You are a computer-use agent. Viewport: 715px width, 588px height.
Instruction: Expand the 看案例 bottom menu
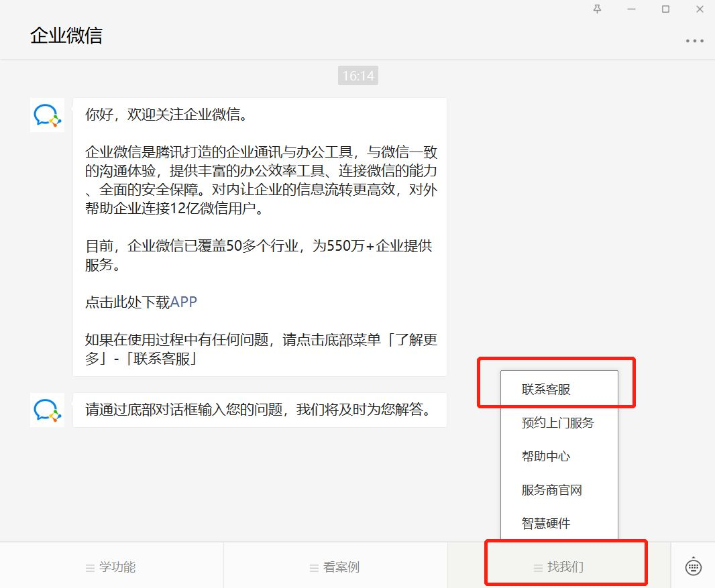point(335,567)
